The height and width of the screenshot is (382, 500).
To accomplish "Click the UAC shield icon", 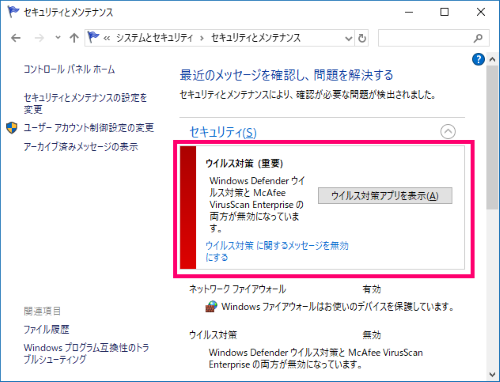I will click(12, 128).
